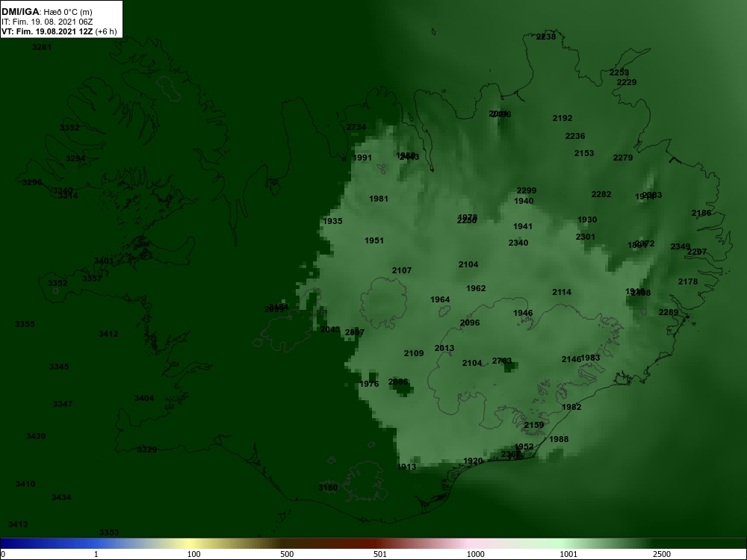
Task: Select the 2107 map value
Action: [402, 270]
